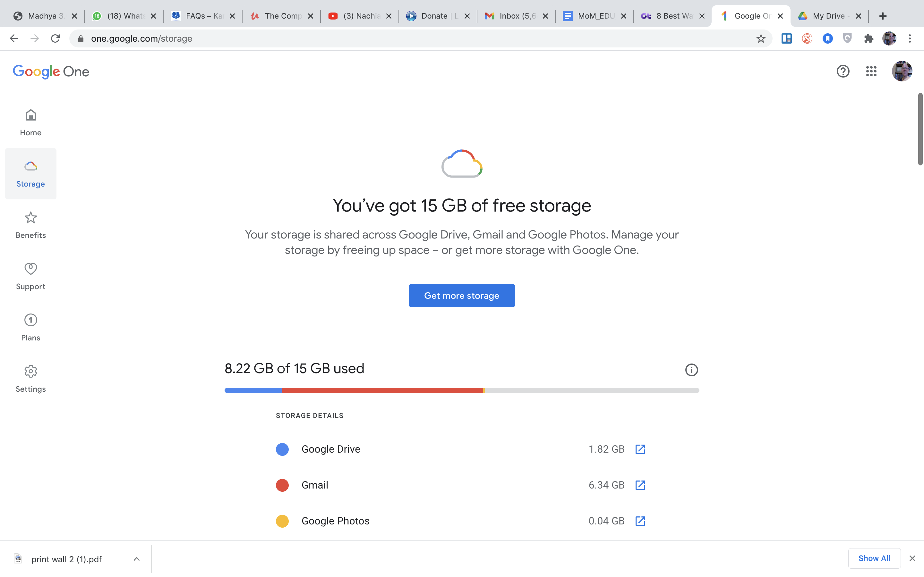Toggle Google Drive storage details expander
This screenshot has height=577, width=924.
[x=641, y=449]
